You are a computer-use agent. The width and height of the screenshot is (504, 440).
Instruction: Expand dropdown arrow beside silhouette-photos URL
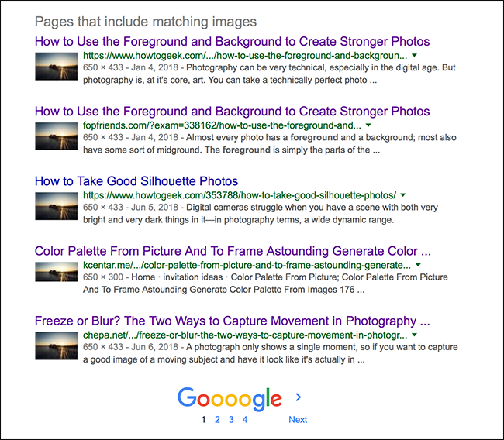[x=403, y=195]
